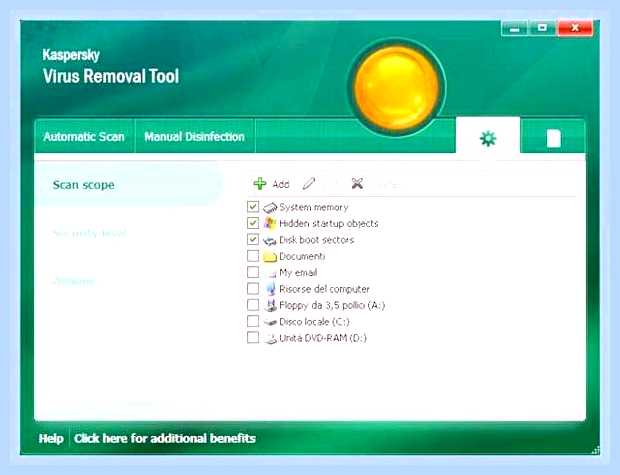Click the Disk boot sectors icon
The width and height of the screenshot is (620, 475).
[270, 240]
